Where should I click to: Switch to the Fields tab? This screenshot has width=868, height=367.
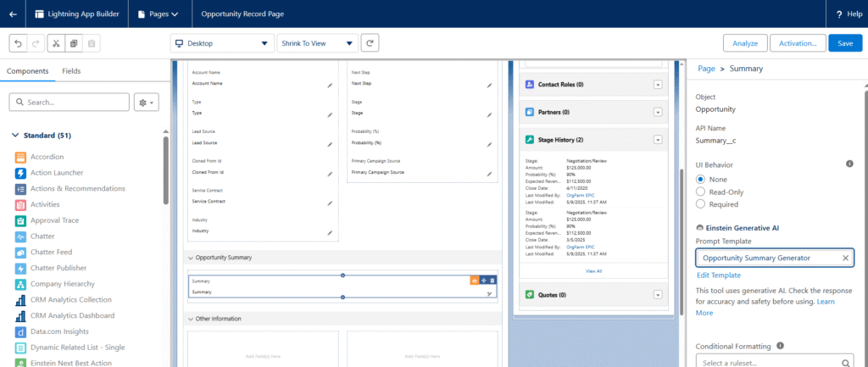[71, 71]
